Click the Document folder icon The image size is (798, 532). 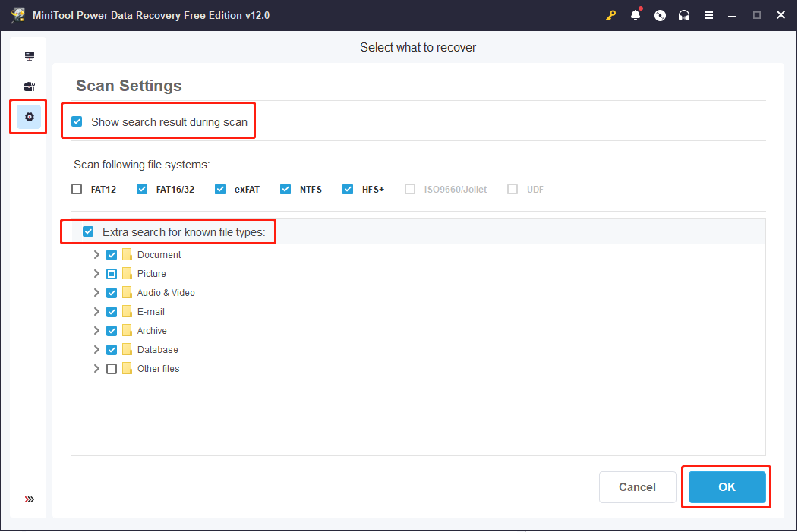pyautogui.click(x=128, y=255)
